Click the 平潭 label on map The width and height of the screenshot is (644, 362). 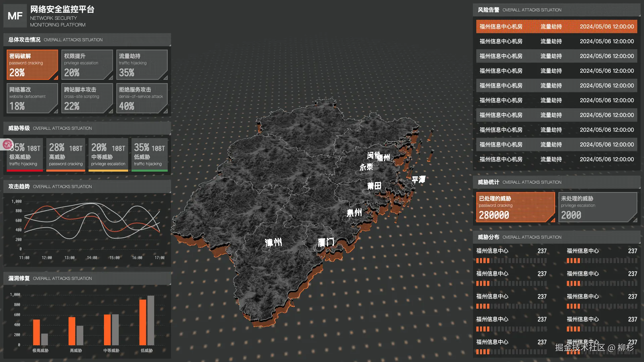pyautogui.click(x=418, y=180)
